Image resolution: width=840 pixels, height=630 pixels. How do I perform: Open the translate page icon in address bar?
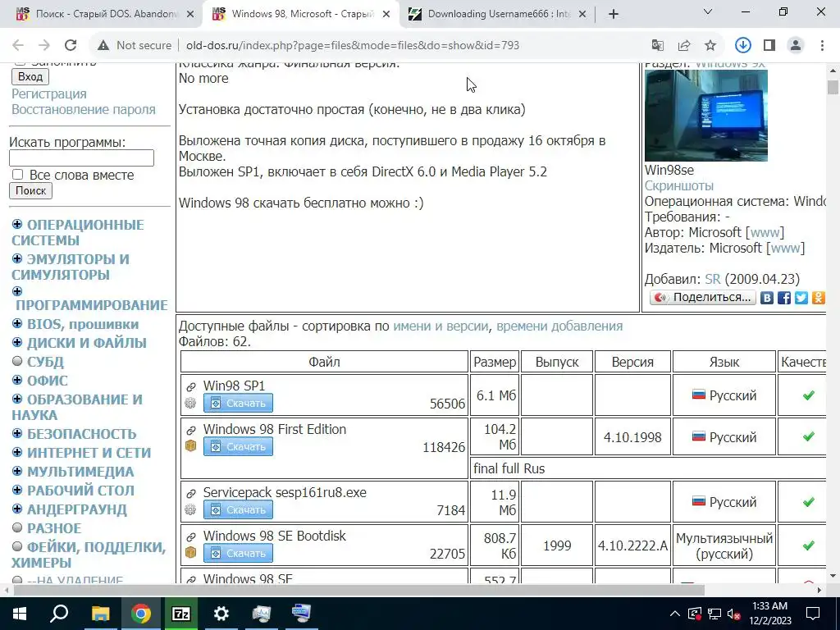coord(658,46)
